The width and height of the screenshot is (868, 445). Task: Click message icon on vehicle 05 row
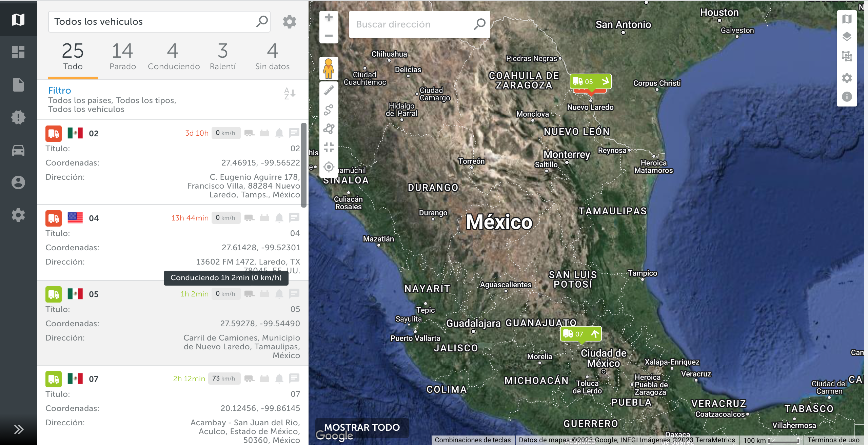294,293
